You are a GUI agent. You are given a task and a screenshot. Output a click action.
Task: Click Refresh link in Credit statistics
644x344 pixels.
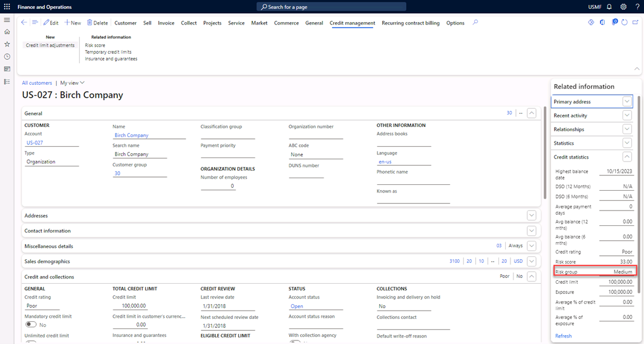pos(563,336)
